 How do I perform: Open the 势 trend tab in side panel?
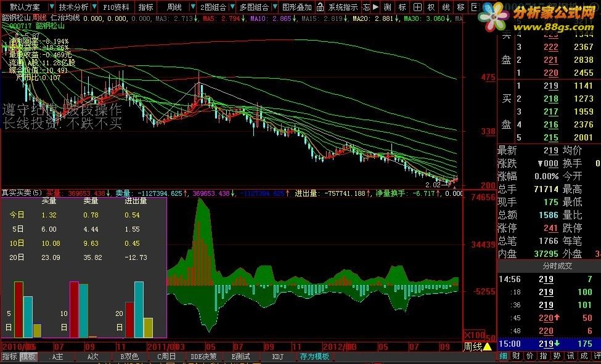click(557, 357)
